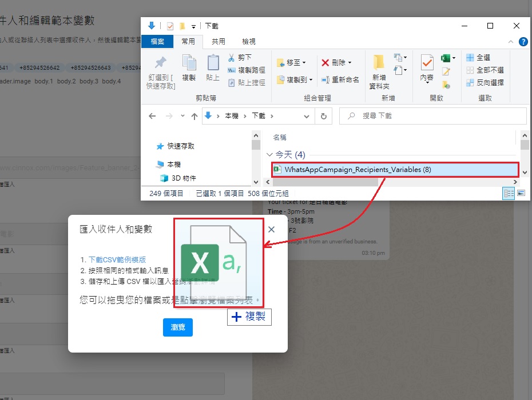Click the Properties (內容) dropdown arrow
Viewport: 532px width, 400px height.
coord(427,83)
